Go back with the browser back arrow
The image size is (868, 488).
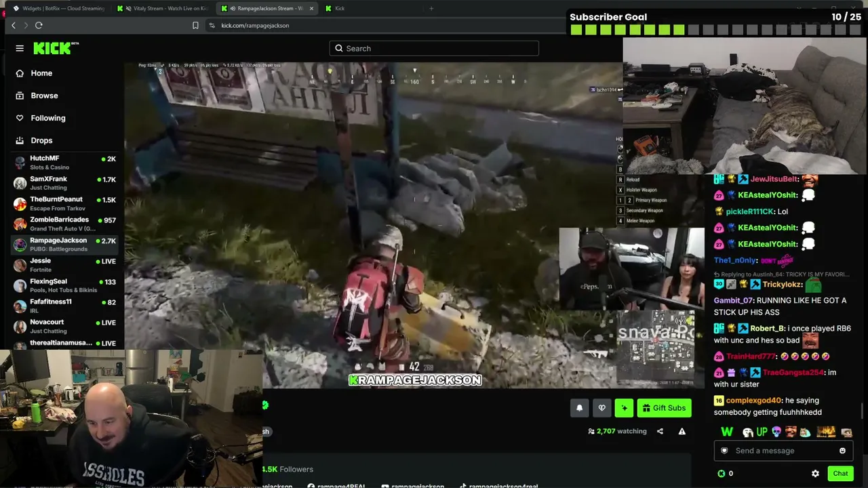click(x=13, y=25)
